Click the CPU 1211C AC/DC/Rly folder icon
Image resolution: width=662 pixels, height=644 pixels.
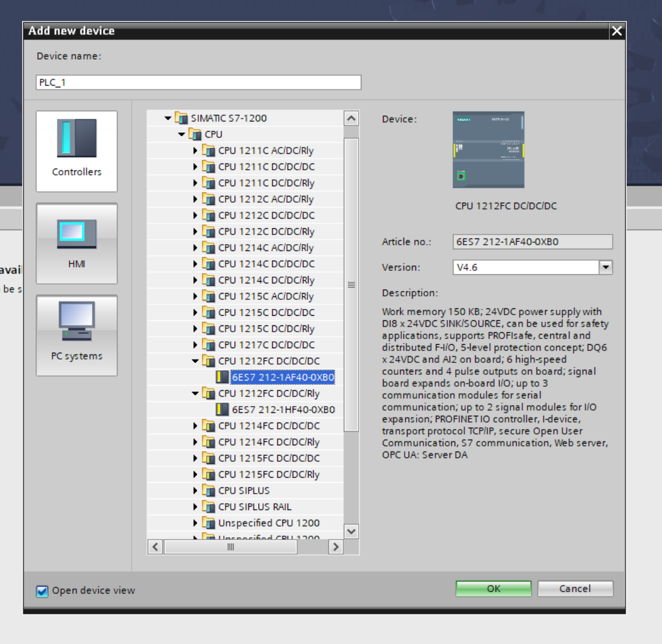(x=209, y=150)
